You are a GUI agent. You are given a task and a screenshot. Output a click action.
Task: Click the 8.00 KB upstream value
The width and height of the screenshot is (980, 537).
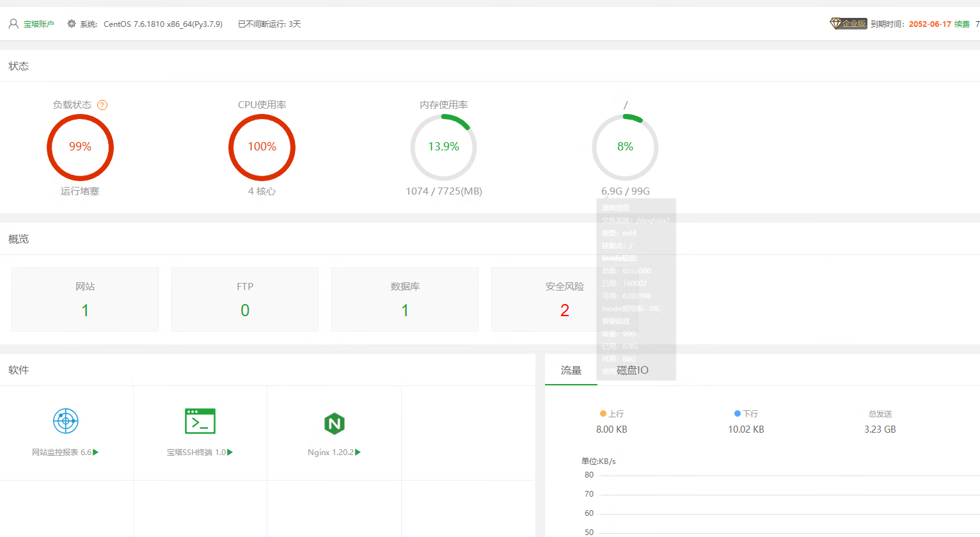[x=612, y=429]
